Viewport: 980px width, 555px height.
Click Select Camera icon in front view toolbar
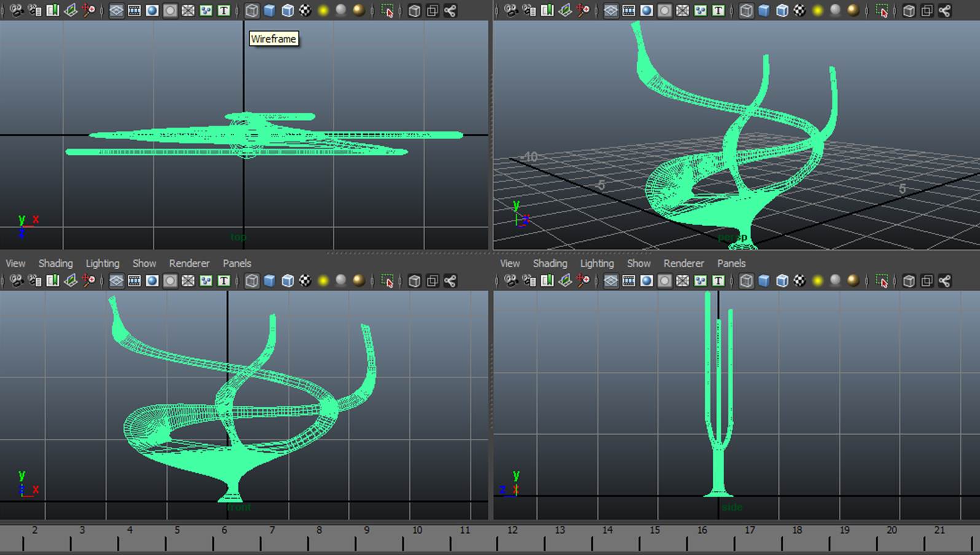point(17,281)
